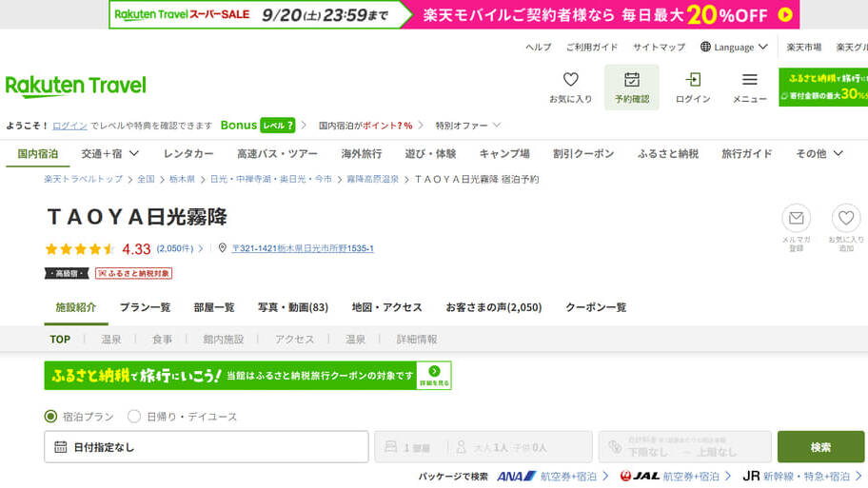Open the レンタカー menu item
868x488 pixels.
pyautogui.click(x=188, y=154)
